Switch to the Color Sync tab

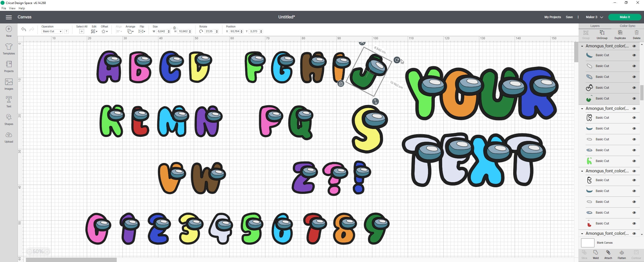coord(627,26)
